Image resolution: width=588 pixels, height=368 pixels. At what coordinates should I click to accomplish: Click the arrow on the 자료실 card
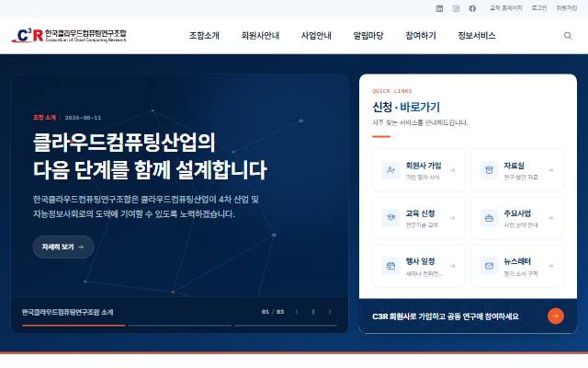pyautogui.click(x=551, y=170)
